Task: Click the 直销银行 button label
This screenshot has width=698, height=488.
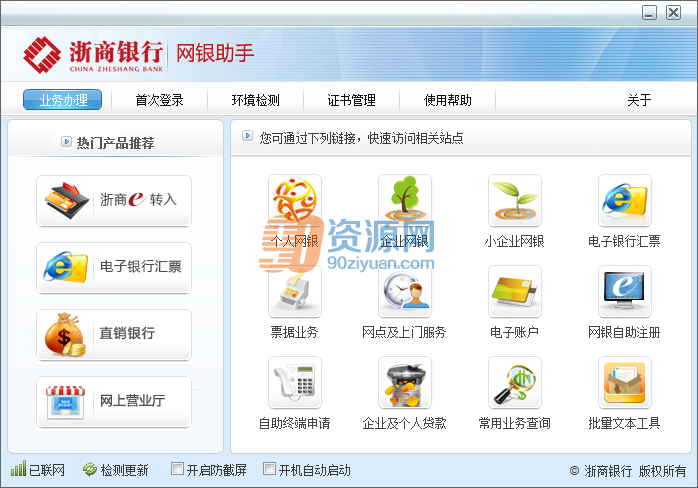Action: click(127, 333)
